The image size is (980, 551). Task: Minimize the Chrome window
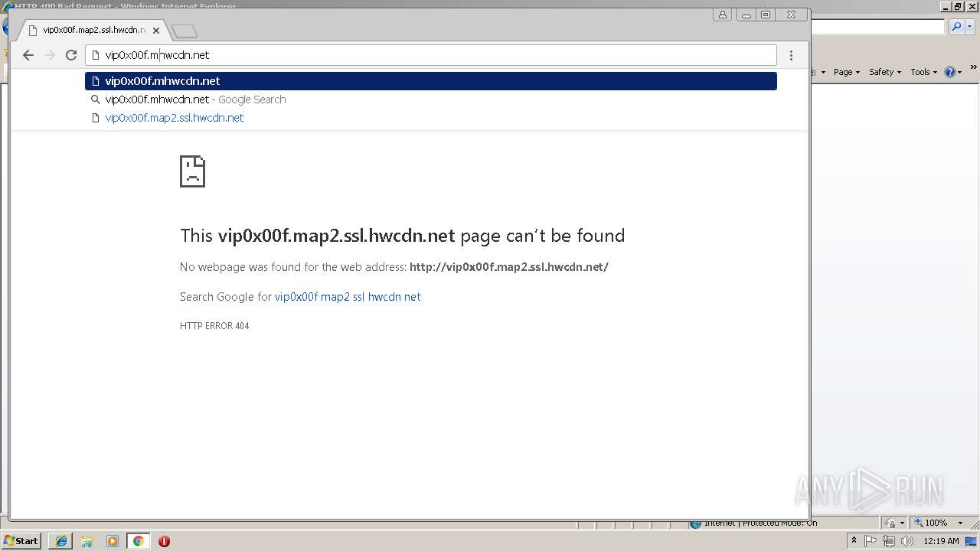tap(746, 15)
